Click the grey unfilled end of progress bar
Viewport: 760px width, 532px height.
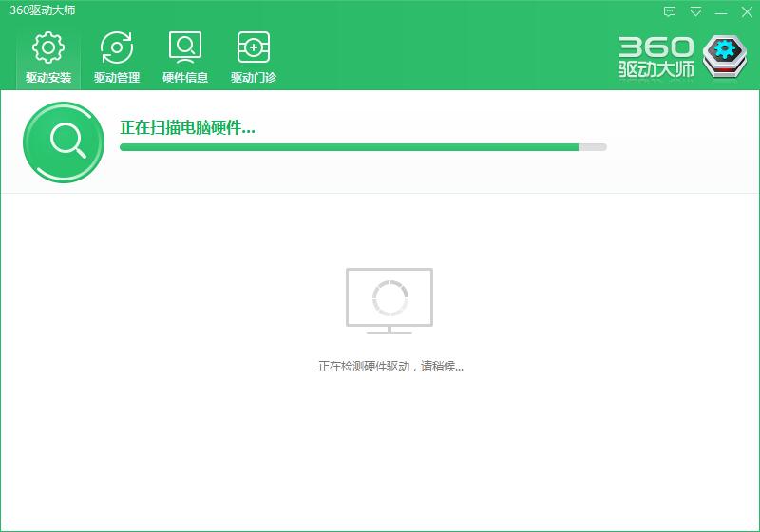click(x=593, y=147)
